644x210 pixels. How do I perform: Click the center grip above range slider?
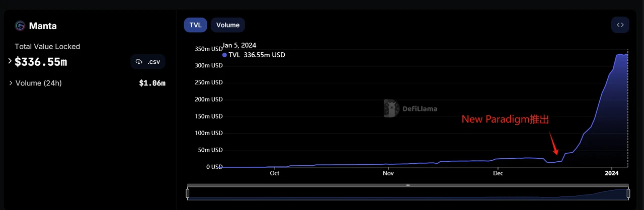[408, 185]
